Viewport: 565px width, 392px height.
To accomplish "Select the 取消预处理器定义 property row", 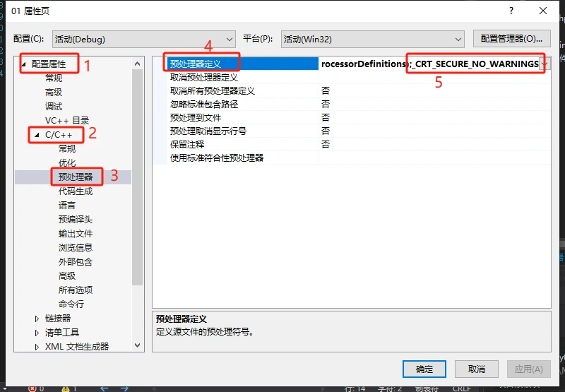I will coord(352,78).
